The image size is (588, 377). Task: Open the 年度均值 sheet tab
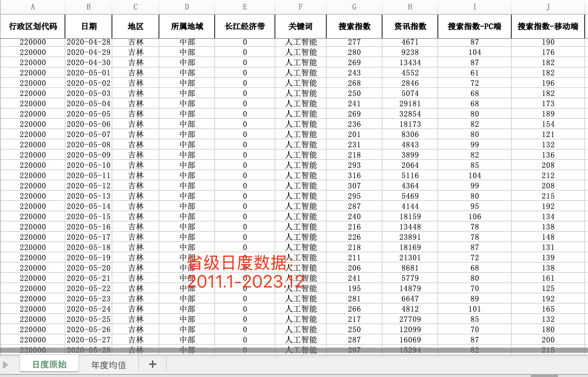(109, 365)
